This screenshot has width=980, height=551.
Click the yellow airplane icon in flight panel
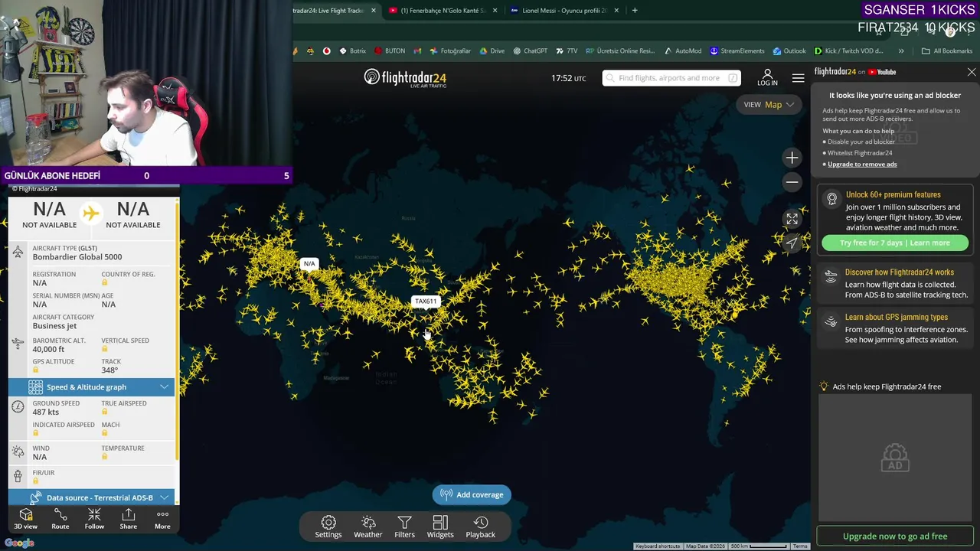91,214
